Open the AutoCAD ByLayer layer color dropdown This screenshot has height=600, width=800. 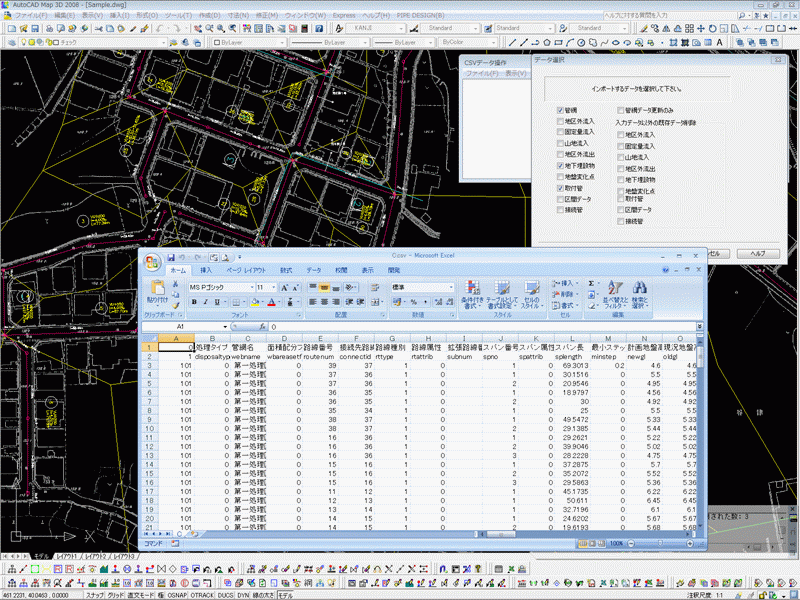tap(279, 44)
